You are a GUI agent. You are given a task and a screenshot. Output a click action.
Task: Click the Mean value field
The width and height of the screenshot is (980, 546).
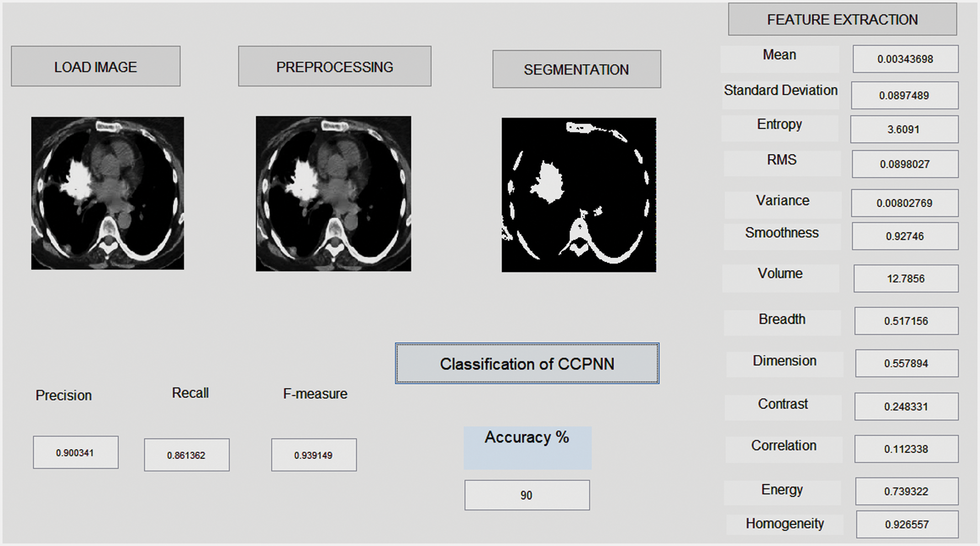click(x=905, y=59)
